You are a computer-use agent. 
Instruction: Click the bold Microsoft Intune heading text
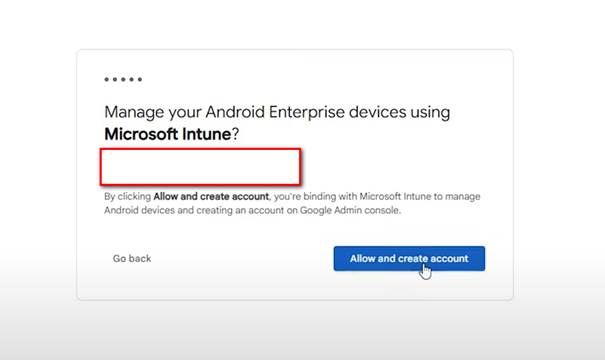click(x=167, y=134)
